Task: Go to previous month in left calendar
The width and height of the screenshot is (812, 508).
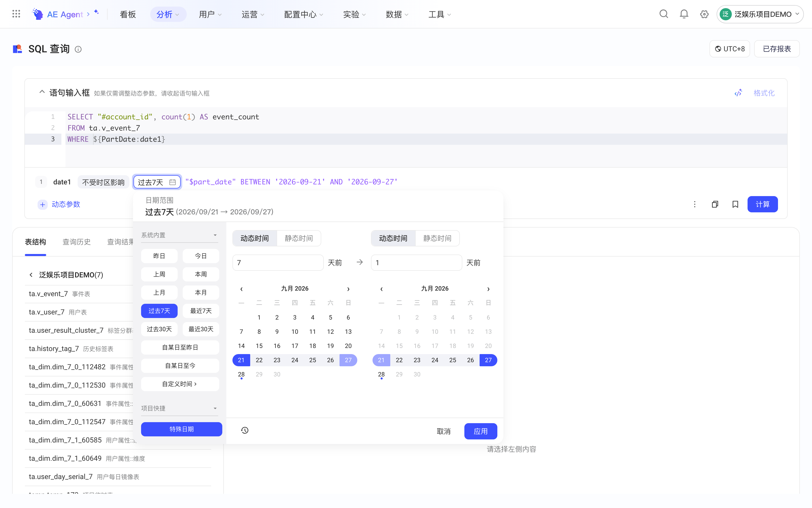Action: [241, 289]
